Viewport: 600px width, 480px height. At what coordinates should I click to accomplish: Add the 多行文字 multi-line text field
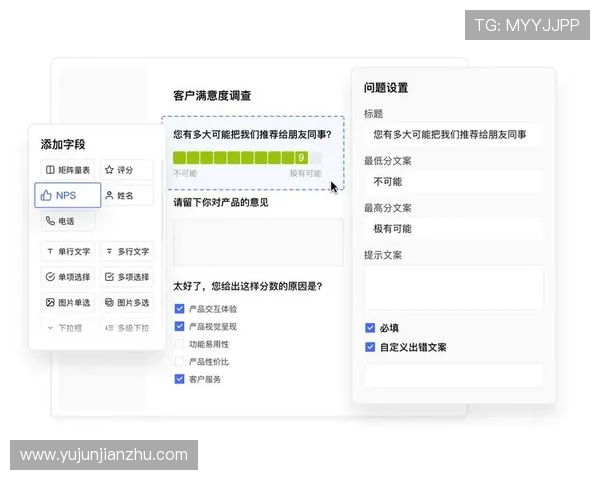pos(127,251)
